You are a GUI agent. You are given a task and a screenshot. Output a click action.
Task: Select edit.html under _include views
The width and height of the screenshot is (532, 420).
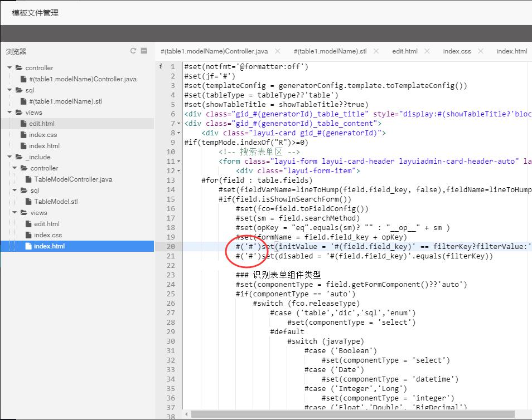click(x=47, y=224)
